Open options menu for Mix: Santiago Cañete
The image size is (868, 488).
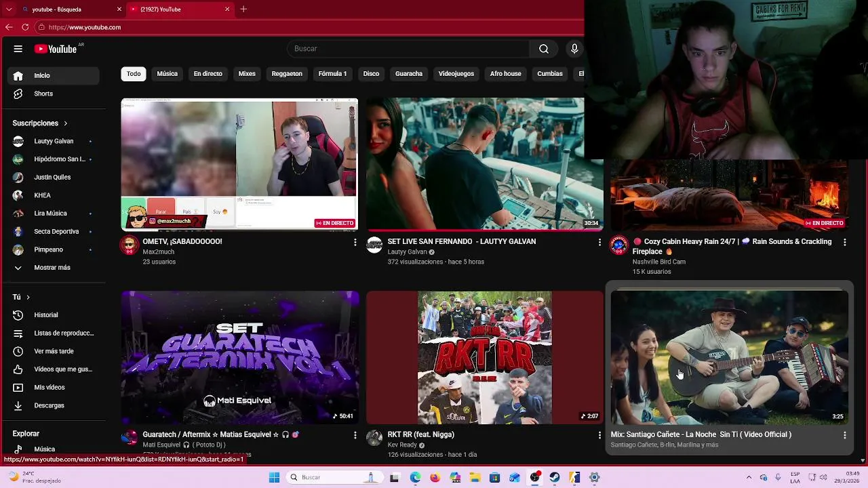tap(844, 435)
